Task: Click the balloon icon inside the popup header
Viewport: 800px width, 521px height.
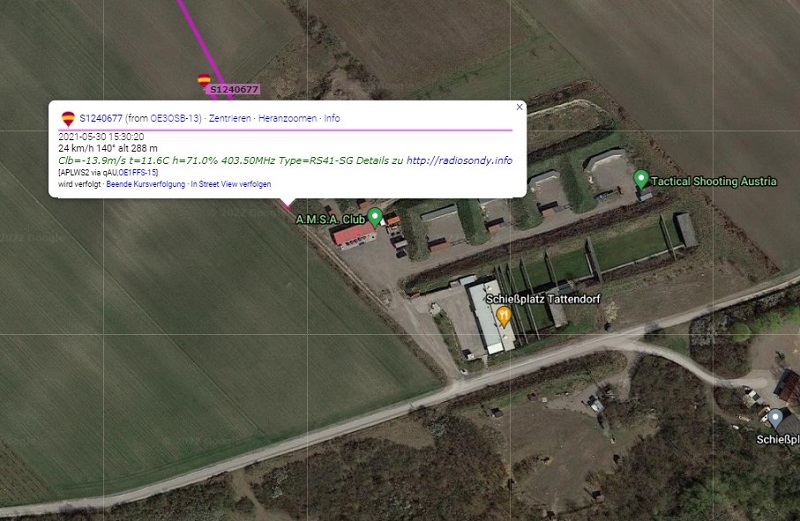Action: coord(68,119)
